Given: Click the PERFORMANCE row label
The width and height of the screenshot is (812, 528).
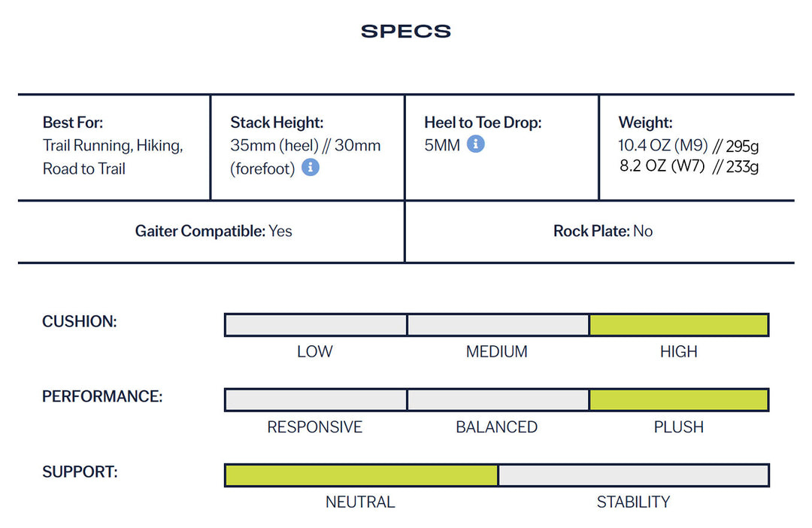Looking at the screenshot, I should [102, 396].
